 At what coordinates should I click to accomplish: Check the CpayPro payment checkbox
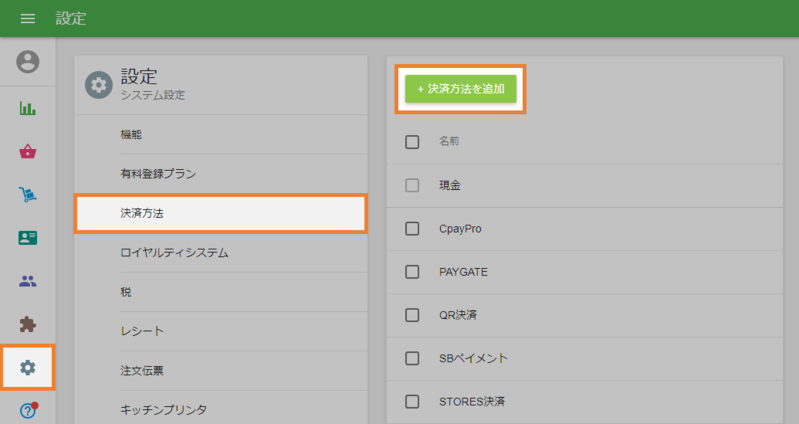[412, 229]
